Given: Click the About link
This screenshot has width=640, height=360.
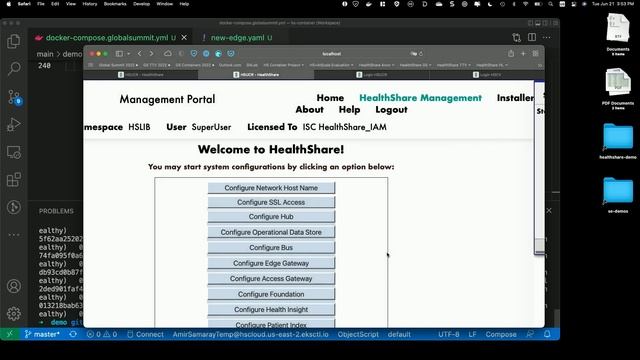Looking at the screenshot, I should (309, 110).
